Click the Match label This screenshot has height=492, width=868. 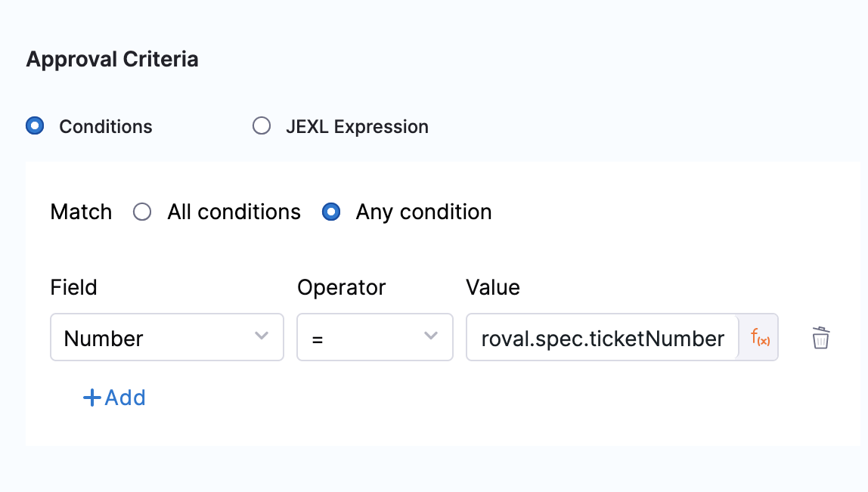click(81, 212)
